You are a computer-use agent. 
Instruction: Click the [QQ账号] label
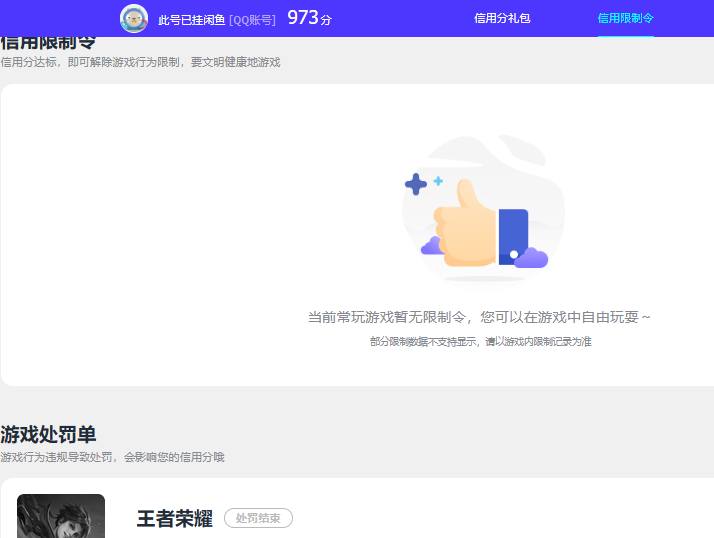252,20
